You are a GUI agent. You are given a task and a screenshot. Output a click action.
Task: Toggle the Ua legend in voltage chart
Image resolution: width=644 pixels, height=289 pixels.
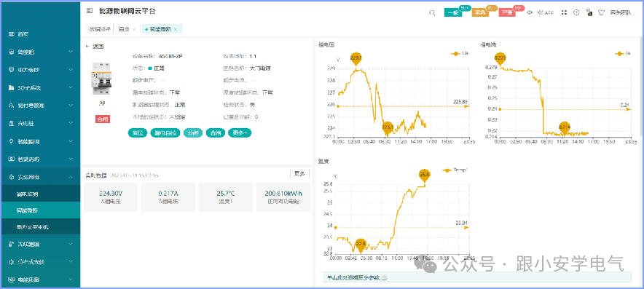coord(460,53)
